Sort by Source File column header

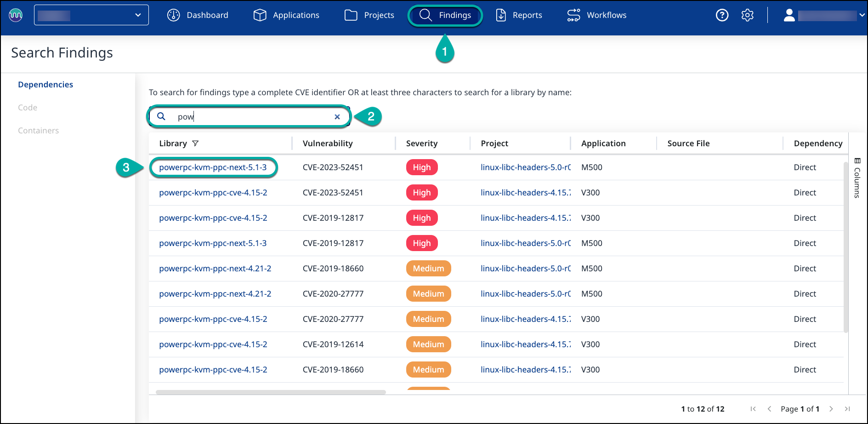[688, 143]
